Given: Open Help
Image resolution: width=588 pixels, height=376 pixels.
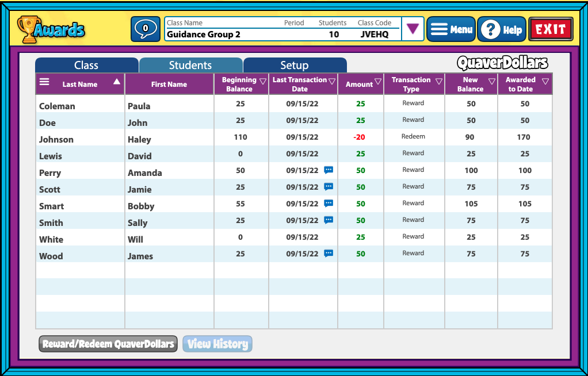Looking at the screenshot, I should (501, 29).
